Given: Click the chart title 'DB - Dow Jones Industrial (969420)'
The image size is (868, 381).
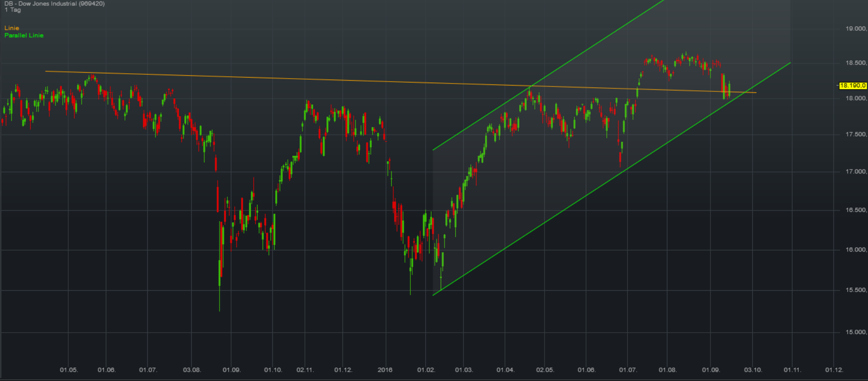Looking at the screenshot, I should 55,3.
